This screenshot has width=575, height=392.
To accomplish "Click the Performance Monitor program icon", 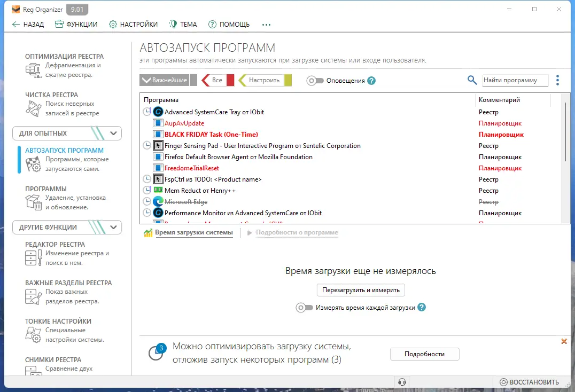I will 158,213.
